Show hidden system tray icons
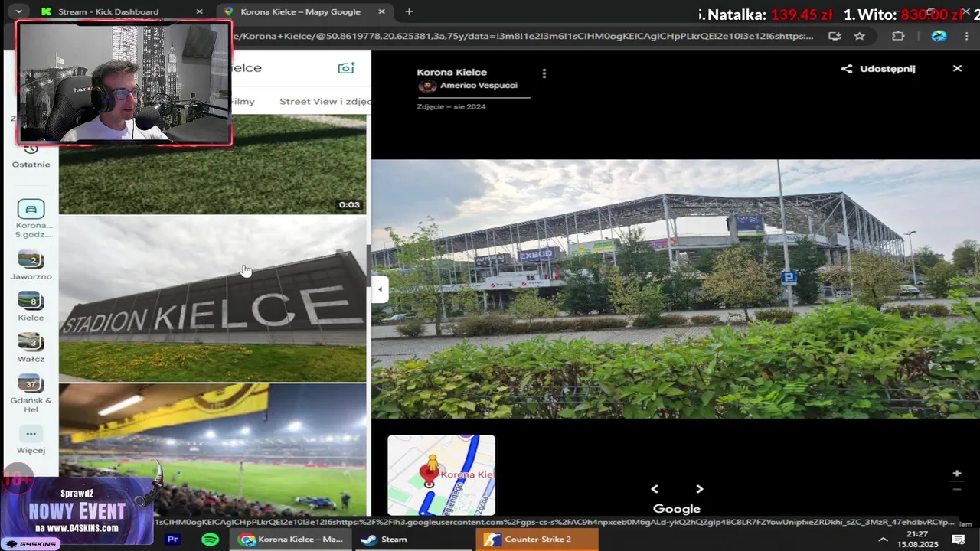The height and width of the screenshot is (551, 980). pos(883,540)
